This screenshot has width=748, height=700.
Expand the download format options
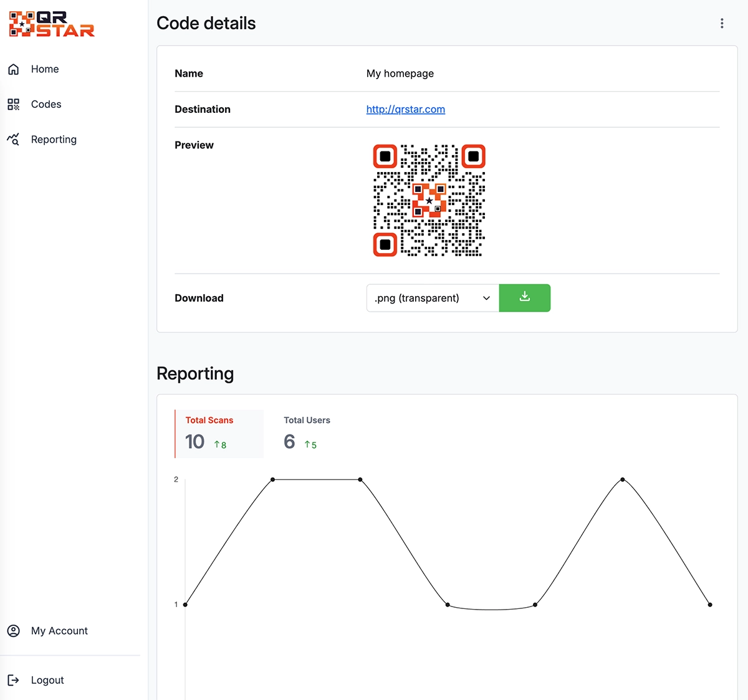click(x=432, y=298)
